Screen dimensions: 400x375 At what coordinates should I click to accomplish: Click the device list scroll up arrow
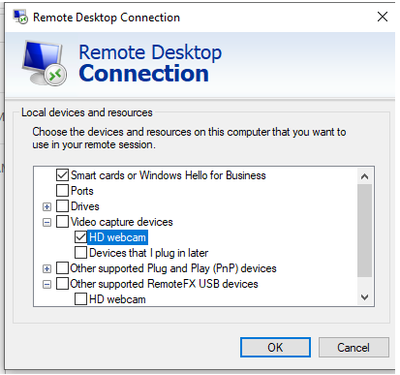tap(365, 176)
